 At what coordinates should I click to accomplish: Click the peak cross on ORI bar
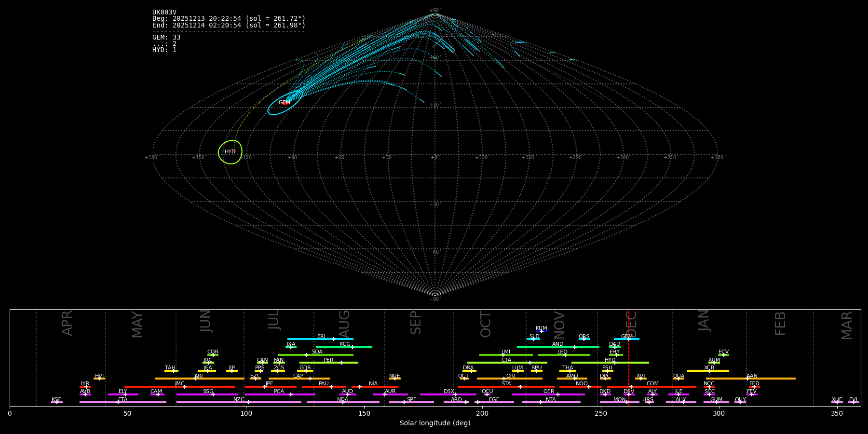[504, 379]
